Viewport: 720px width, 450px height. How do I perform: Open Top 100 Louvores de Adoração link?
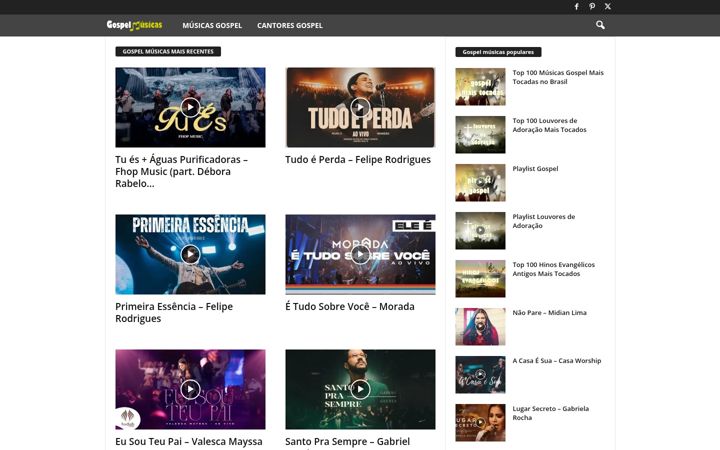[x=549, y=125]
